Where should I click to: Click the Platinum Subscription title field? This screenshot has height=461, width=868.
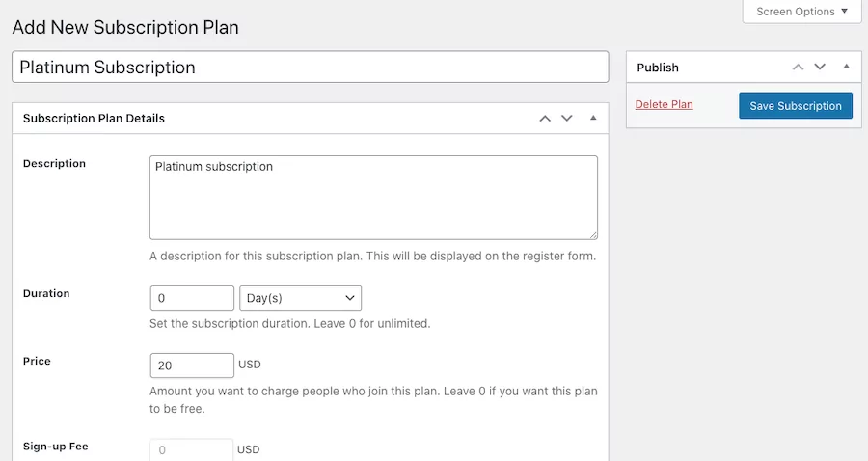pos(310,68)
